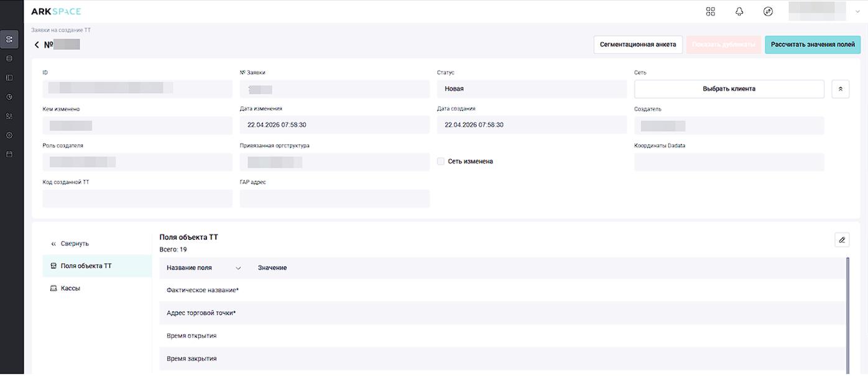The image size is (868, 376).
Task: Open the sliders icon in left sidebar
Action: [x=9, y=40]
